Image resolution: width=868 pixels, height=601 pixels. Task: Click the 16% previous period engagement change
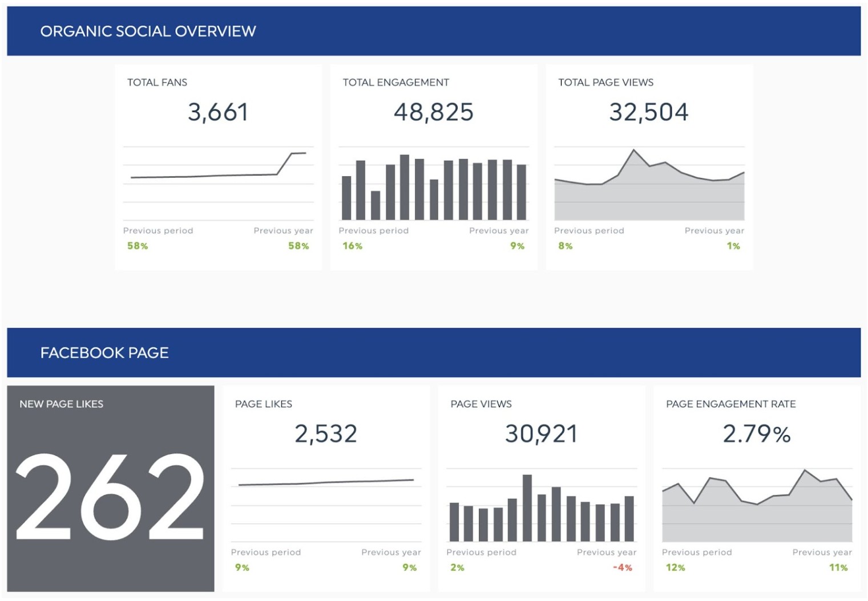(352, 246)
